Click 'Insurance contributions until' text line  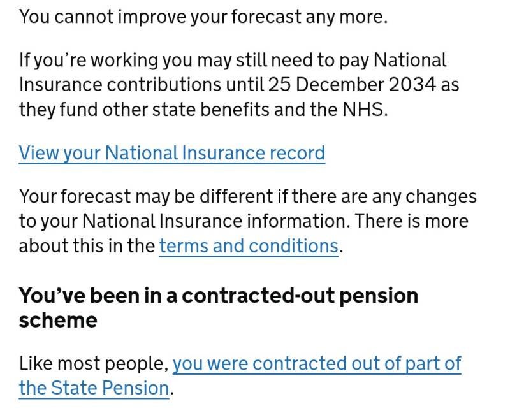(x=142, y=85)
